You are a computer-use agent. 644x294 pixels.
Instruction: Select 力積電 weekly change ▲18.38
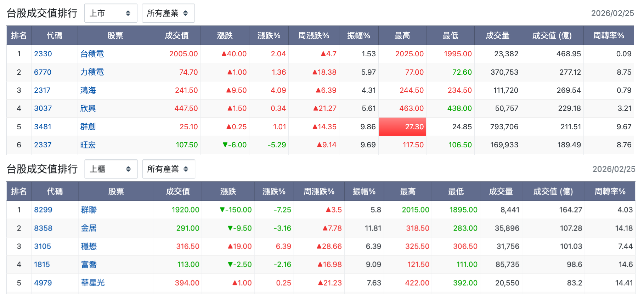(324, 72)
